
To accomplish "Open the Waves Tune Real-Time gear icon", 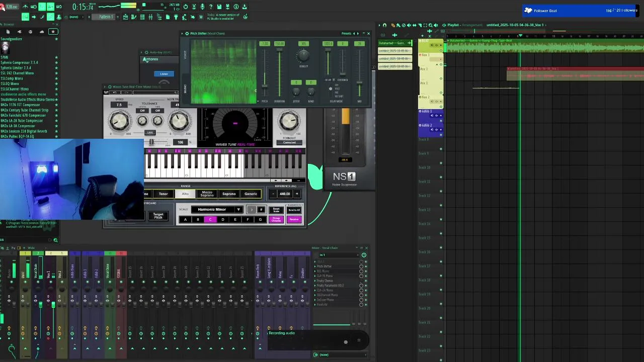I will tap(110, 87).
